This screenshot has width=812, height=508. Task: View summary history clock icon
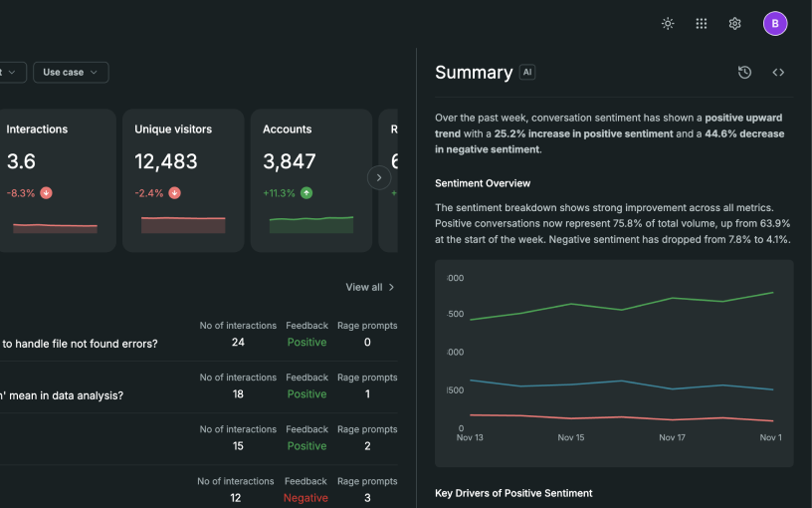pyautogui.click(x=744, y=72)
